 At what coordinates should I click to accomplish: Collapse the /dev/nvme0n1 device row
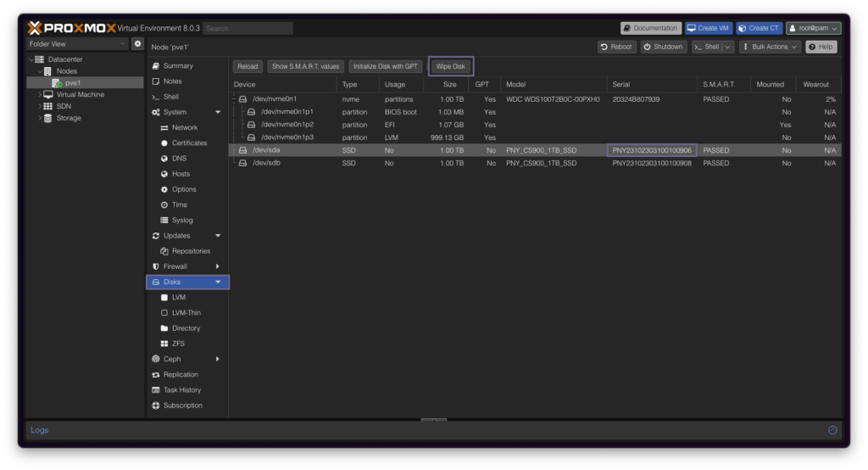(x=234, y=99)
